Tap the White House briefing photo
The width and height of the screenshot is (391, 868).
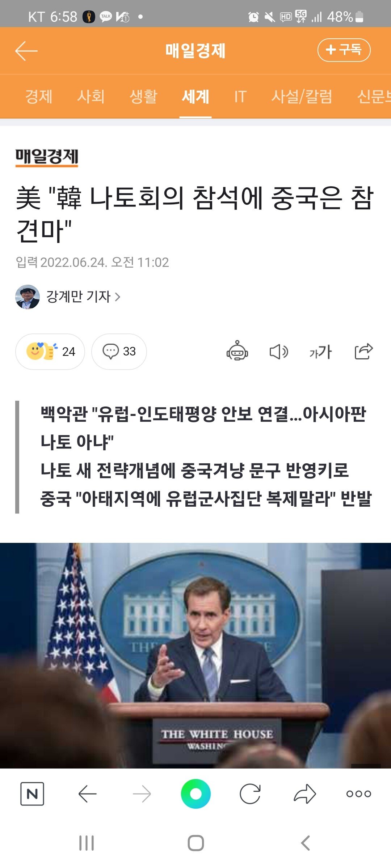(195, 655)
